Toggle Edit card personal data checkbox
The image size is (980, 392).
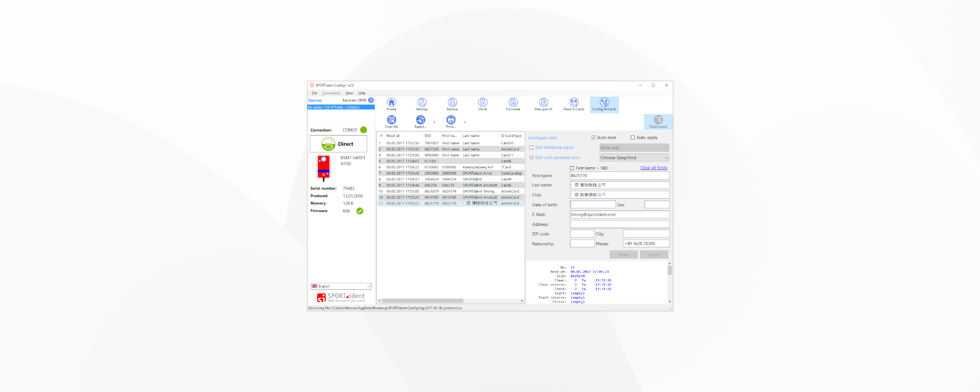click(x=531, y=157)
